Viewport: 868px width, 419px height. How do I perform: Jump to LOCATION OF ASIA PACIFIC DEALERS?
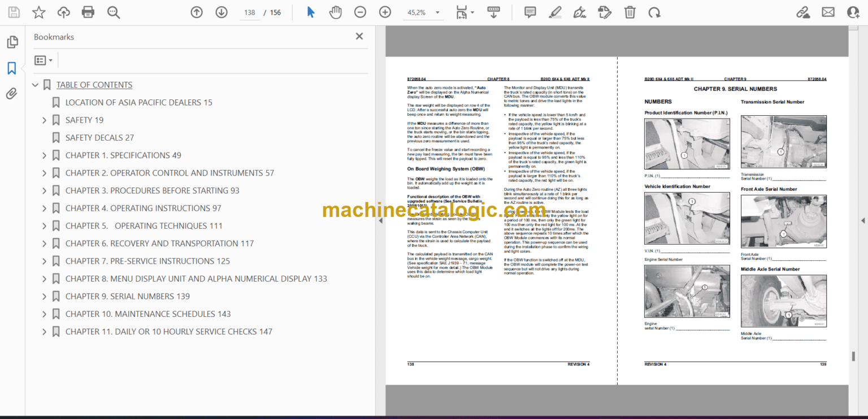138,102
